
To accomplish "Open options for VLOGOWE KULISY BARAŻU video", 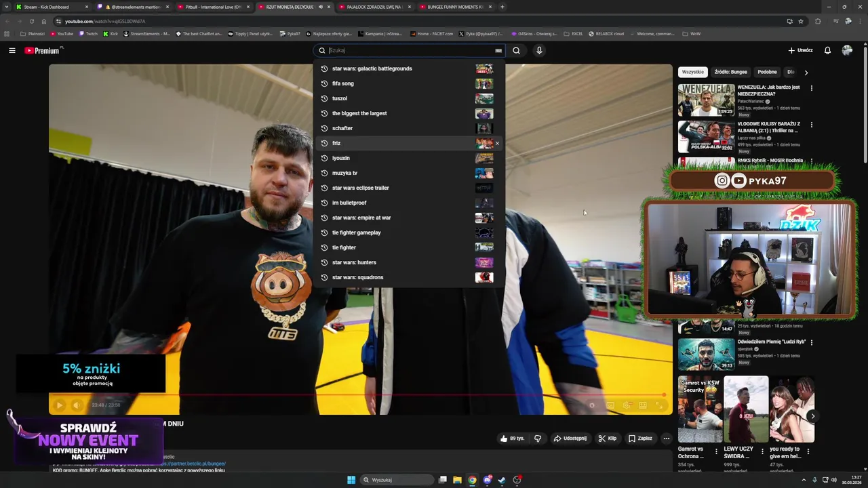I will coord(811,125).
